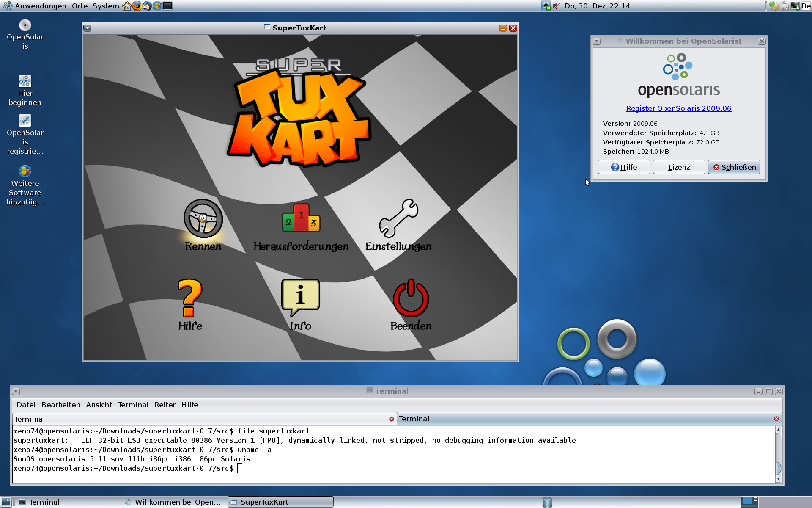Open home folder icon in top panel
The width and height of the screenshot is (812, 508).
tap(126, 6)
